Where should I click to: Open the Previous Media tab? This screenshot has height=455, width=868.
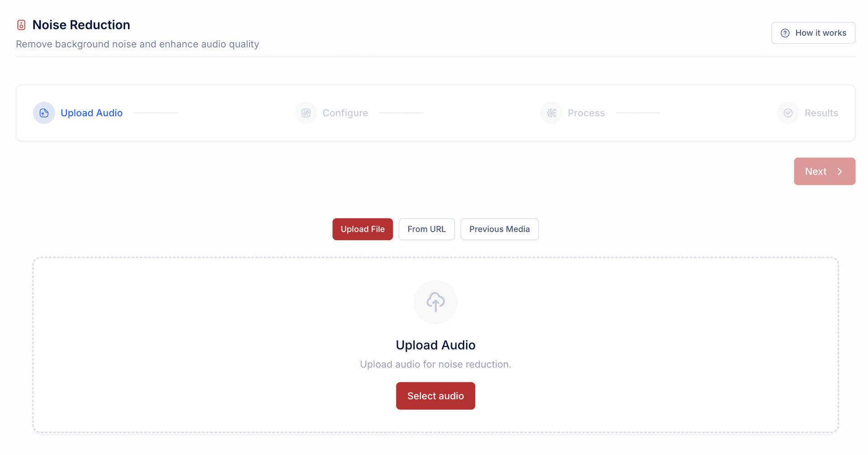pyautogui.click(x=499, y=229)
